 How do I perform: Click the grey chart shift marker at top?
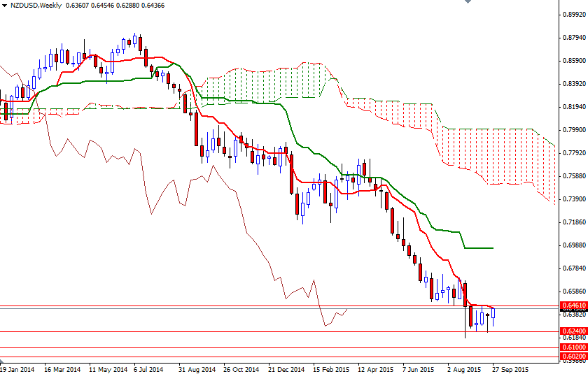[468, 3]
